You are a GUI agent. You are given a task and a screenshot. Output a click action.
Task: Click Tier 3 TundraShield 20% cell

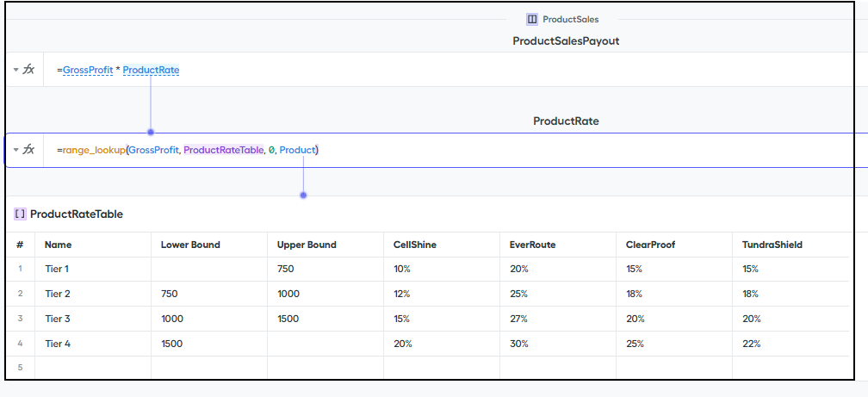pos(790,319)
